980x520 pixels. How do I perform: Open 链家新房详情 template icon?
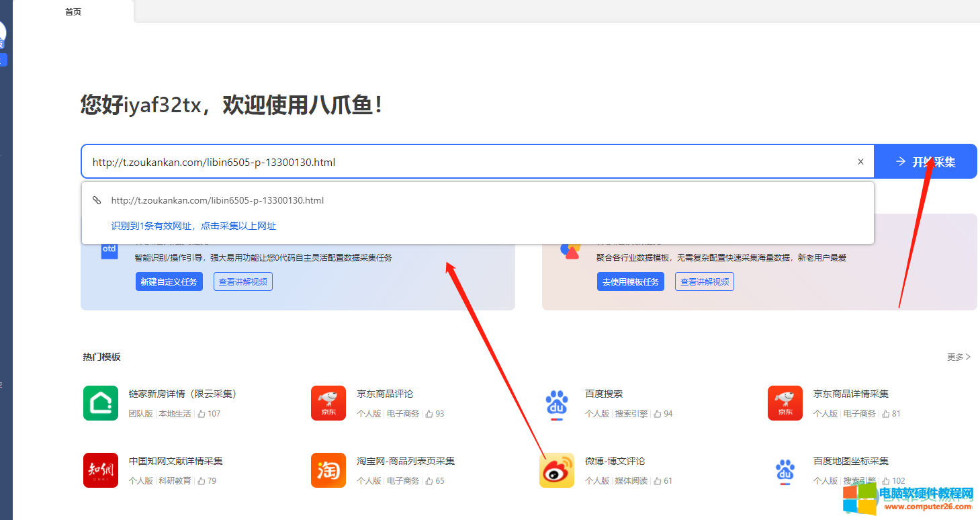tap(101, 403)
